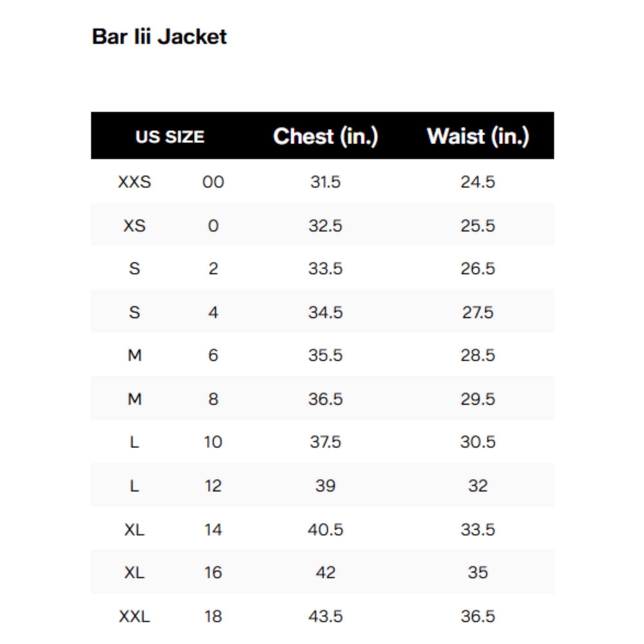Image resolution: width=644 pixels, height=644 pixels.
Task: Click chest value 39
Action: pyautogui.click(x=325, y=486)
